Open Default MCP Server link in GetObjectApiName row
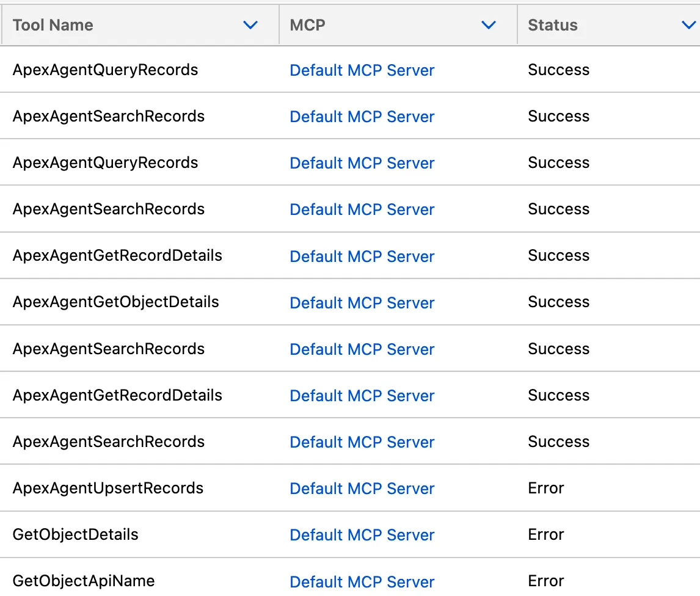 362,582
